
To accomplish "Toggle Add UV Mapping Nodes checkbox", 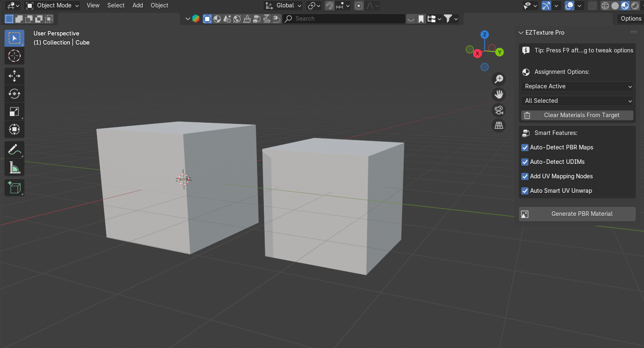I will 525,176.
